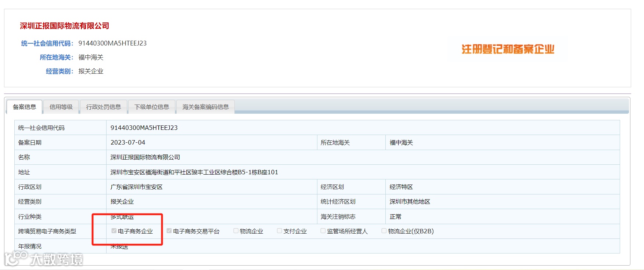This screenshot has height=270, width=644.
Task: Click the company title 深圳正报国际物流有限公司
Action: tap(65, 26)
